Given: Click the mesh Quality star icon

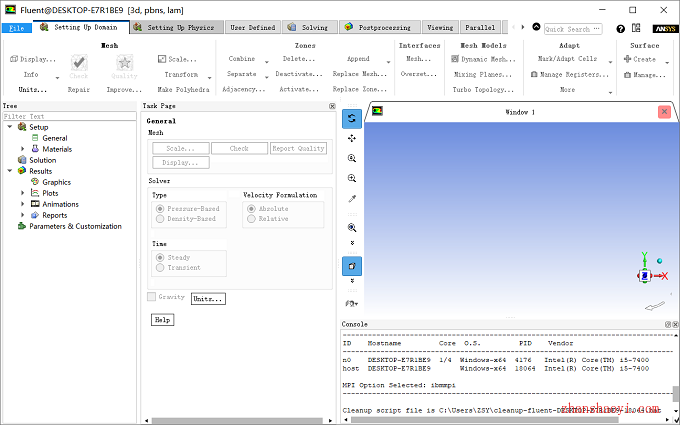Looking at the screenshot, I should click(x=124, y=63).
